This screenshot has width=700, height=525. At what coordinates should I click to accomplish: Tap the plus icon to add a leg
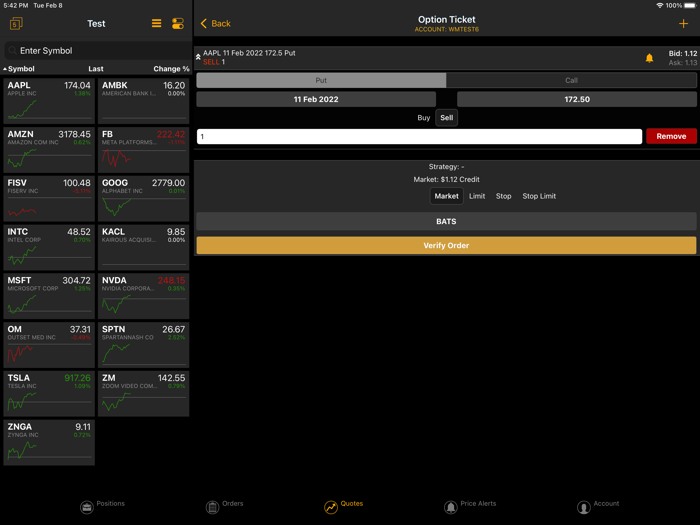coord(683,23)
